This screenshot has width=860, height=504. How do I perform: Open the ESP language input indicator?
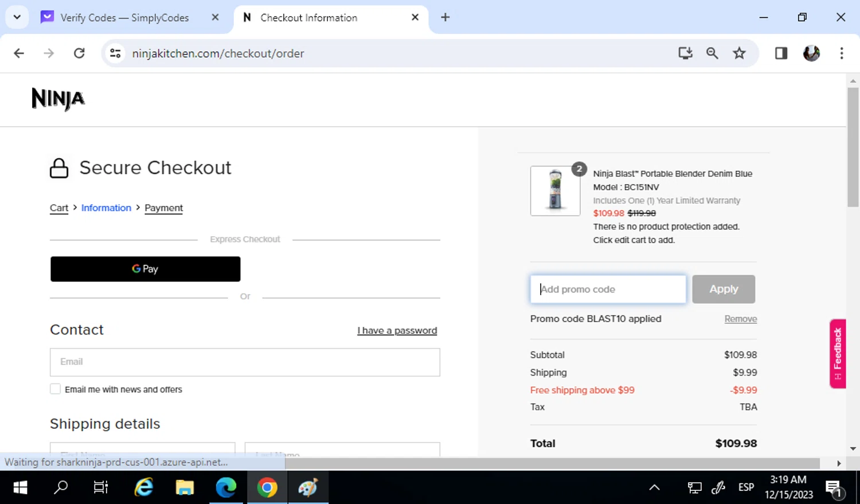(746, 487)
